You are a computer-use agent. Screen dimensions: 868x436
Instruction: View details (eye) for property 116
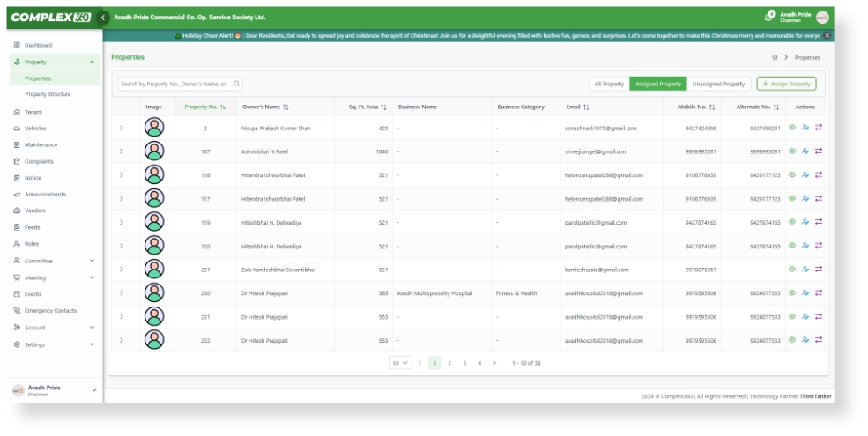pyautogui.click(x=792, y=175)
